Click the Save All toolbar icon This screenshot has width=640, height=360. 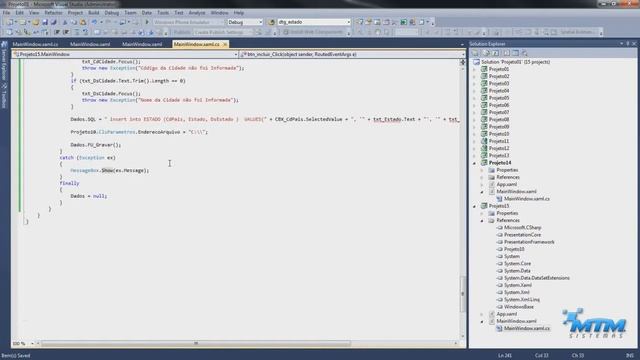click(x=53, y=22)
